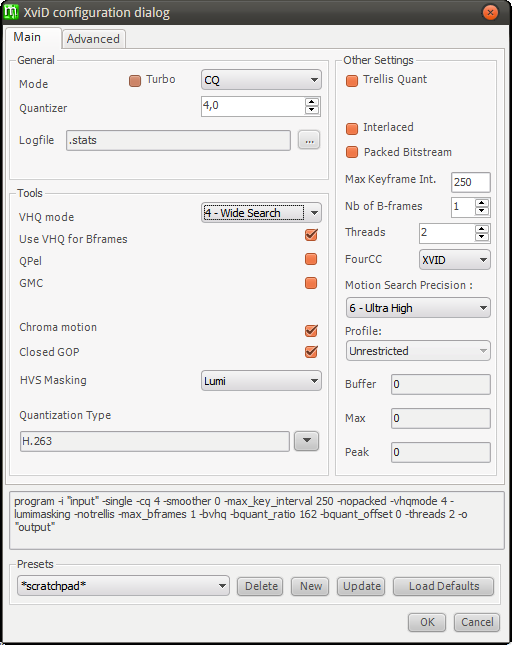Click the Max input field
This screenshot has width=512, height=645.
click(x=441, y=418)
